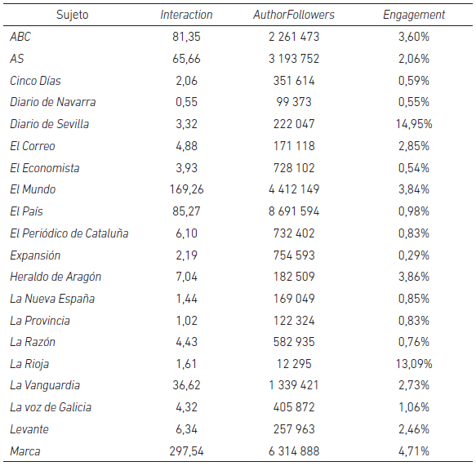
Task: Click La Vanguardia followers 1 339 421
Action: coord(294,385)
